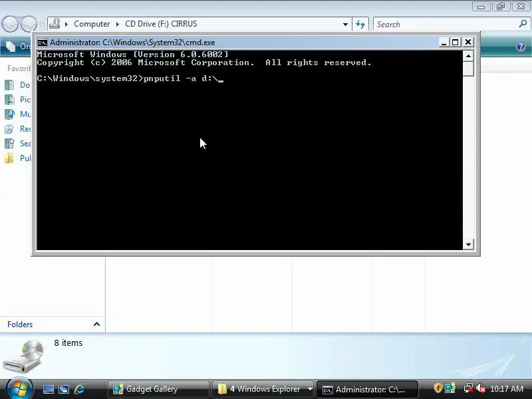Switch to Gadget Gallery taskbar button

(x=158, y=389)
